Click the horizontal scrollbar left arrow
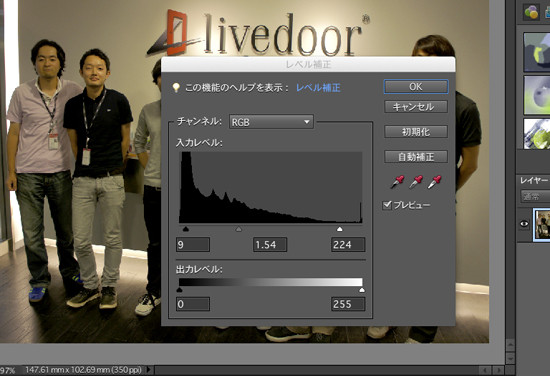The height and width of the screenshot is (376, 550). (x=485, y=370)
